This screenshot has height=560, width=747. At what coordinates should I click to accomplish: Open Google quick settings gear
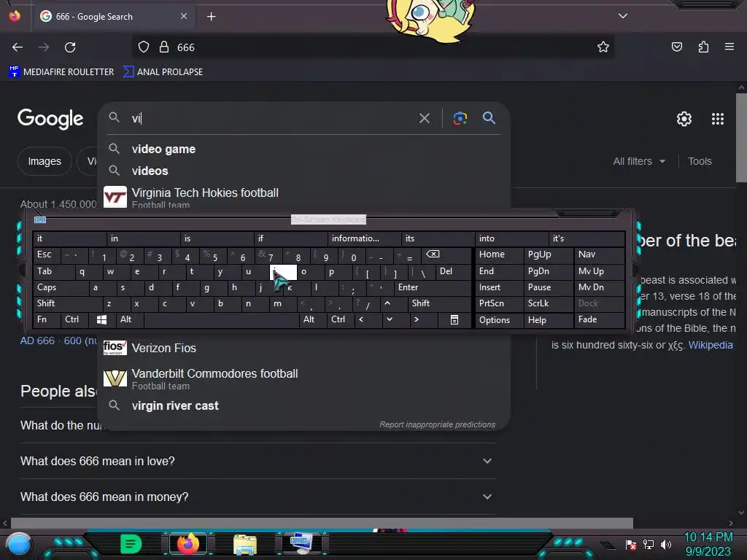tap(684, 119)
